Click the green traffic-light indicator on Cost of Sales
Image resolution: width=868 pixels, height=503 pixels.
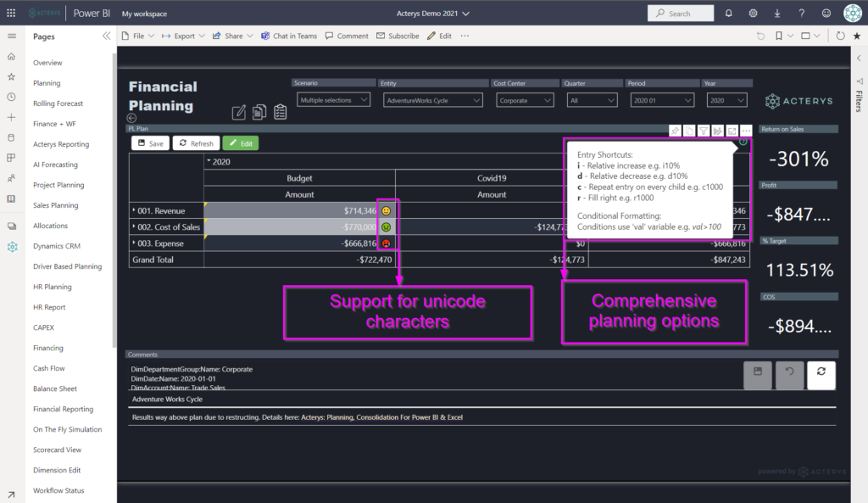(x=386, y=226)
